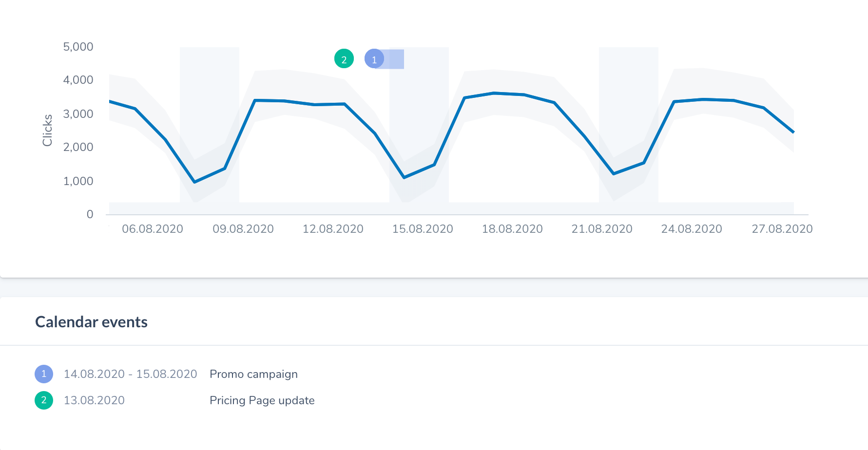The width and height of the screenshot is (868, 450).
Task: Click the 18.08.2020 x-axis date label
Action: (512, 229)
